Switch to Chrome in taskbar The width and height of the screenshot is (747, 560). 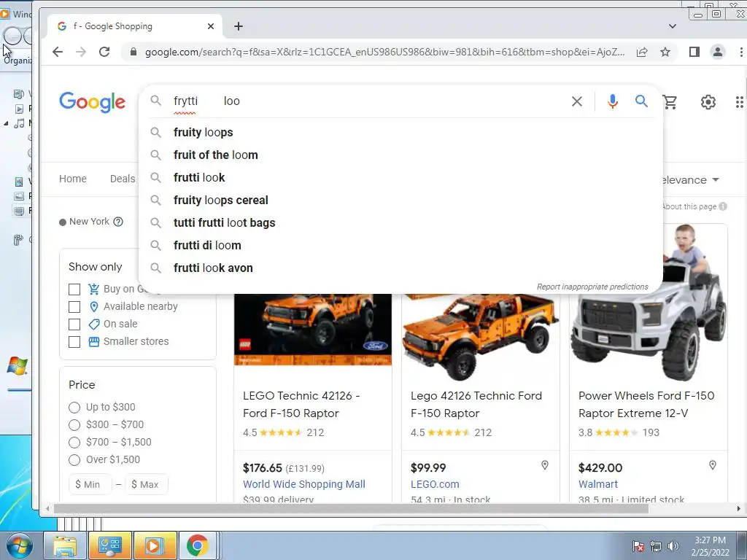pyautogui.click(x=197, y=545)
